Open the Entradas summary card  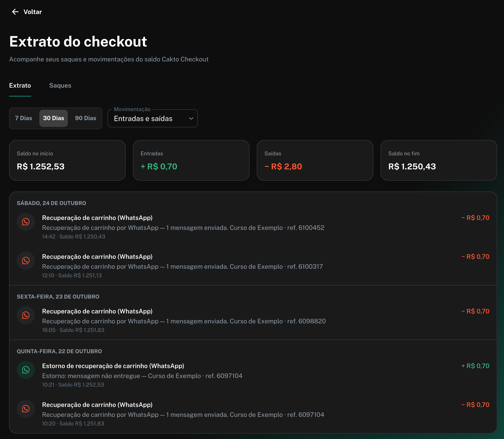[x=191, y=160]
